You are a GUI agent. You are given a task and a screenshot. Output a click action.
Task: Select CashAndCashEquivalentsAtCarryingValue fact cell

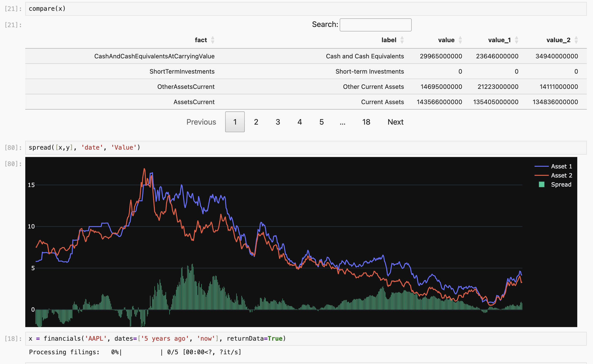[x=154, y=56]
